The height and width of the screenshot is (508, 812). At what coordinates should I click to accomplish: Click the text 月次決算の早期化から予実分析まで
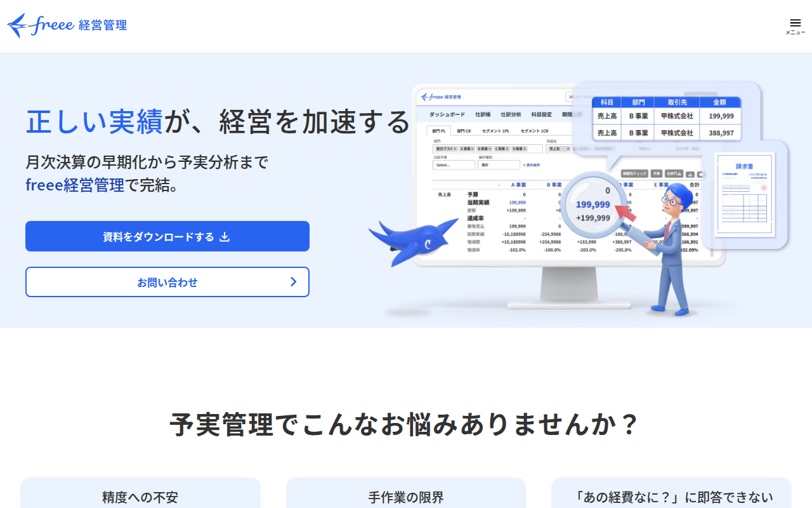(x=147, y=163)
